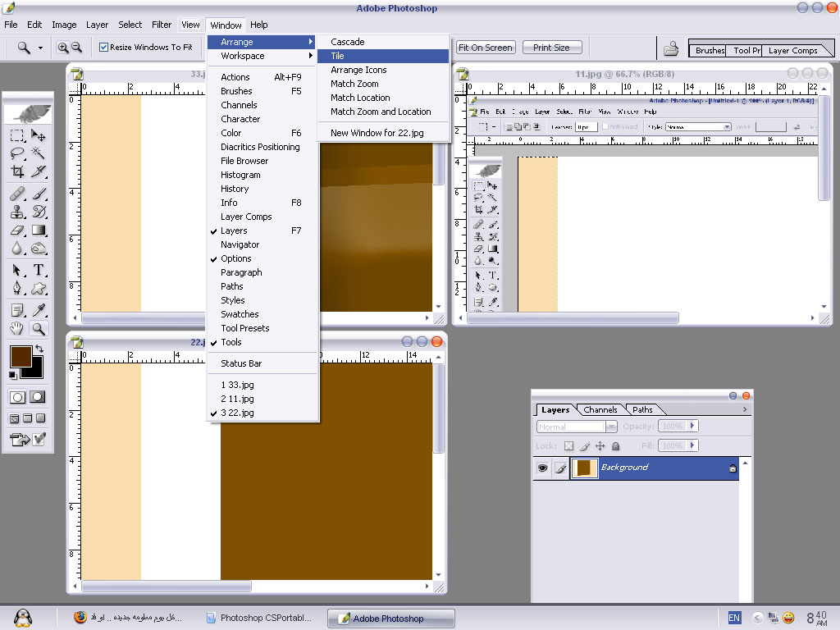The image size is (840, 630).
Task: Switch to Standard Screen Mode
Action: pos(15,418)
